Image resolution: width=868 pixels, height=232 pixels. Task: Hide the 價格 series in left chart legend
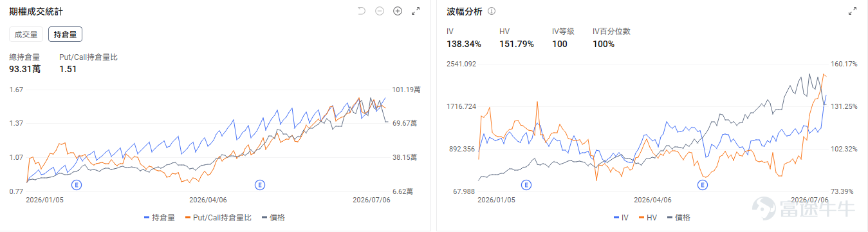(x=274, y=218)
